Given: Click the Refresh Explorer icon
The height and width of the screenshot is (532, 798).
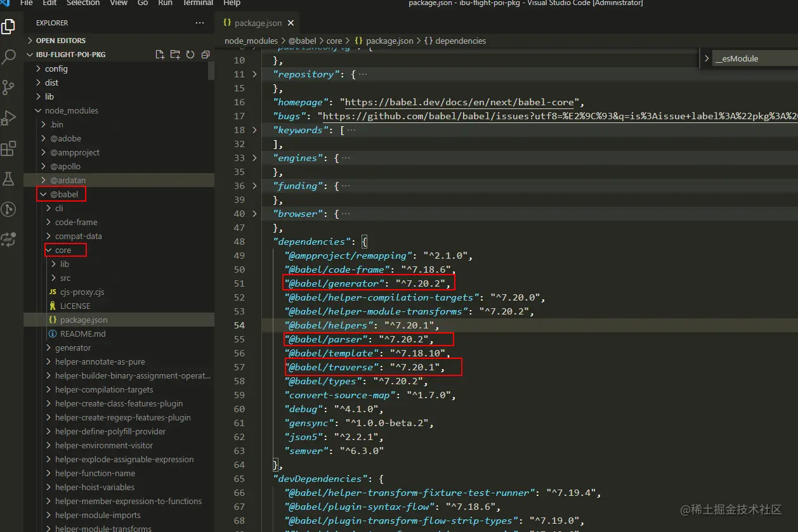Looking at the screenshot, I should (x=190, y=55).
